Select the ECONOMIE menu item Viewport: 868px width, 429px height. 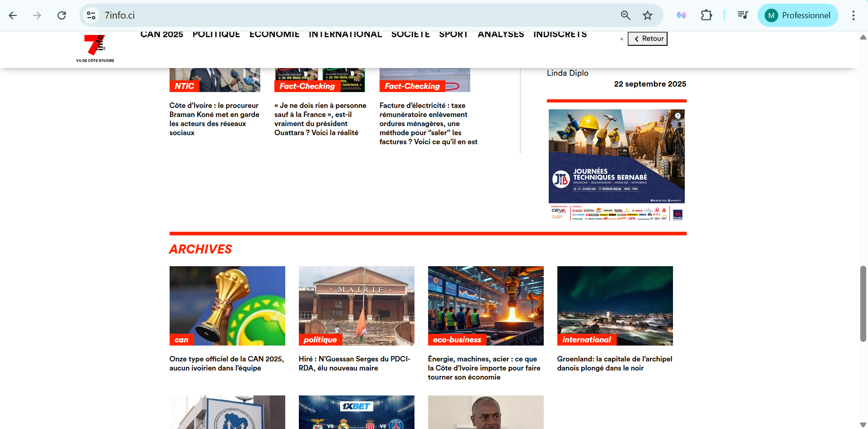point(274,34)
